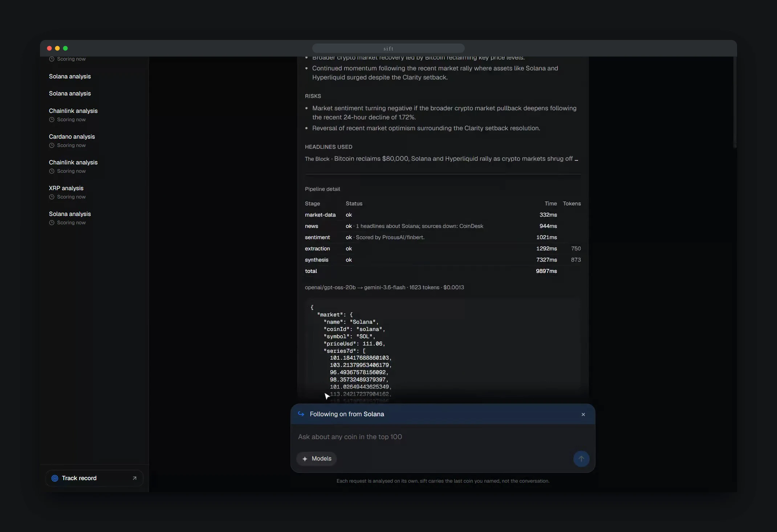
Task: Open the Models picker
Action: click(x=317, y=459)
